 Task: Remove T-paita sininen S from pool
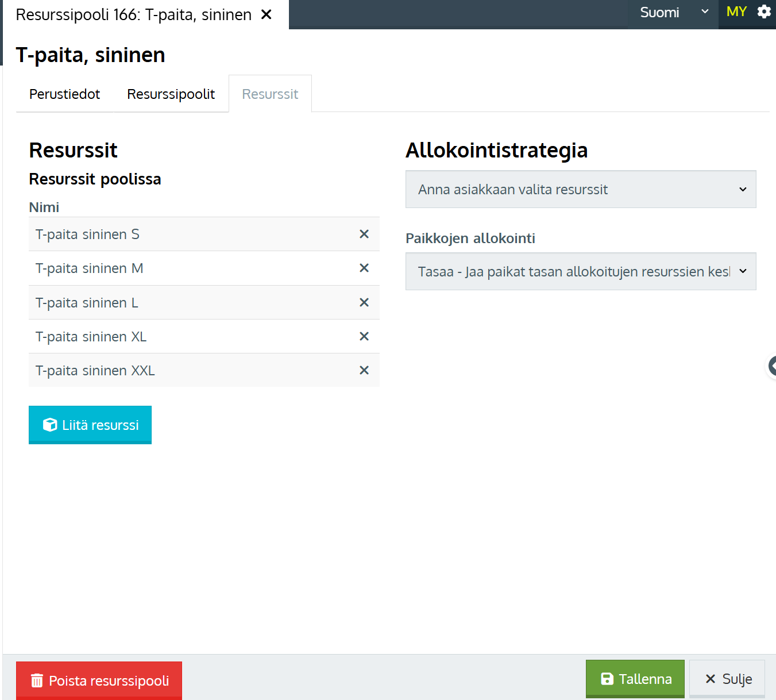364,234
